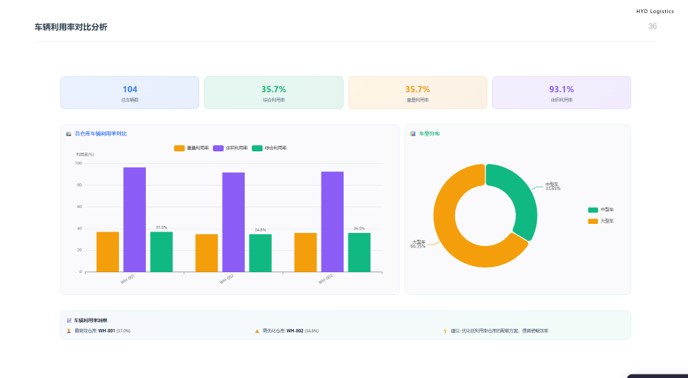Click the HYD Logistics brand text
Viewport: 688px width, 378px height.
[x=655, y=11]
